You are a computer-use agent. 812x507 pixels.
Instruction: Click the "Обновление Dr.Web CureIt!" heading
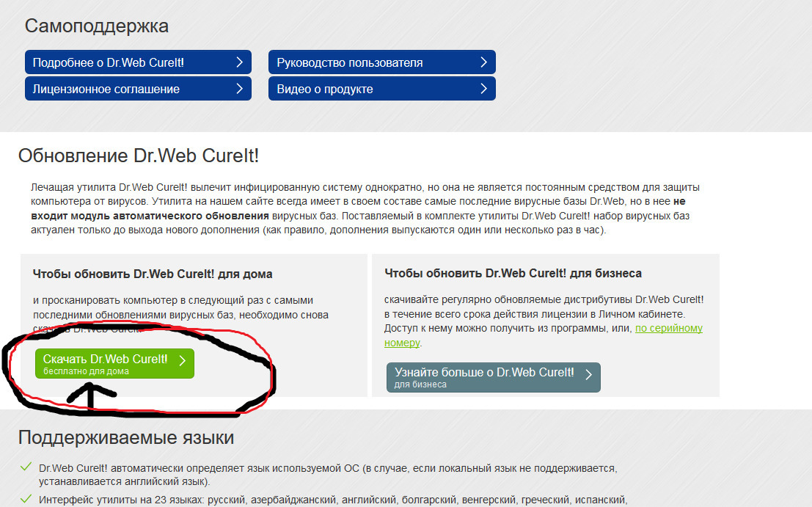tap(139, 156)
